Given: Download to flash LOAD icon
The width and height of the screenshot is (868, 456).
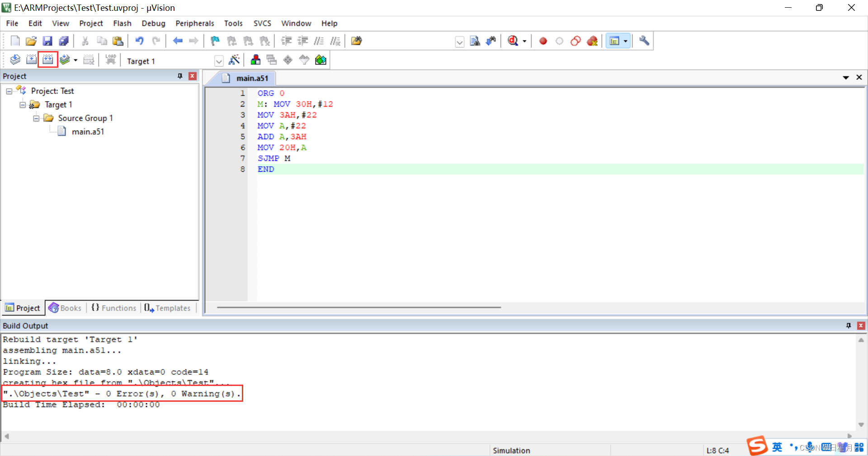Looking at the screenshot, I should (111, 60).
